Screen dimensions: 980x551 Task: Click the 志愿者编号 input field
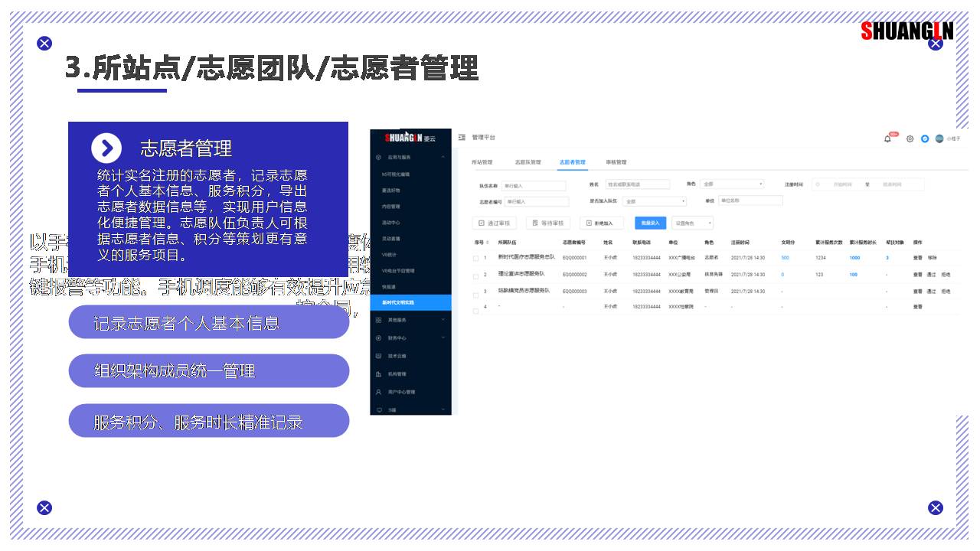536,202
